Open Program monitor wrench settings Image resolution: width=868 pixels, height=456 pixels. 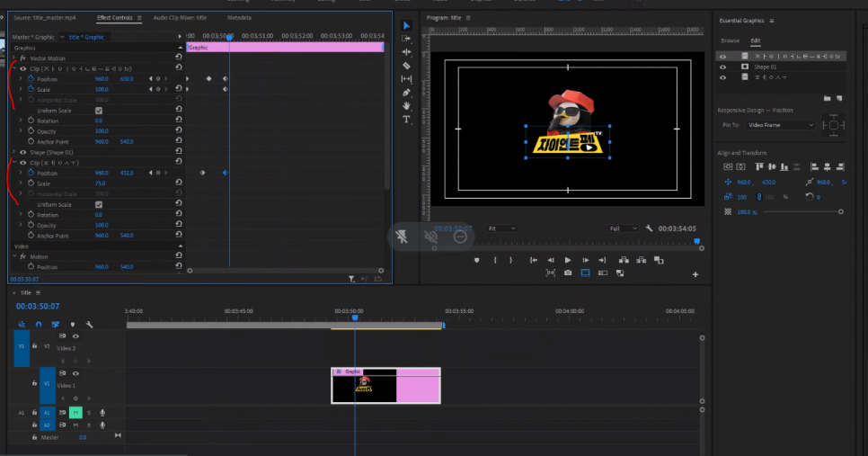(649, 228)
